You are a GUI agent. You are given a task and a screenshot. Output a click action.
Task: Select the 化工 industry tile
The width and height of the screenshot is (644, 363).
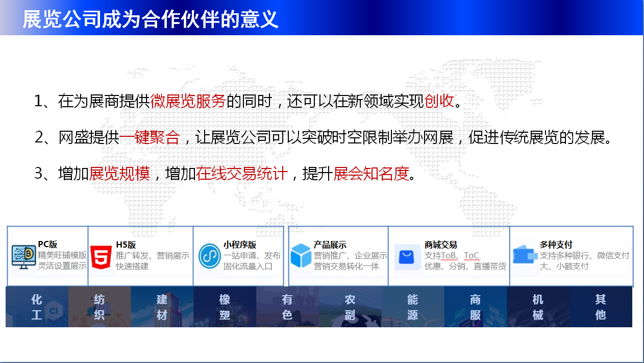(37, 307)
